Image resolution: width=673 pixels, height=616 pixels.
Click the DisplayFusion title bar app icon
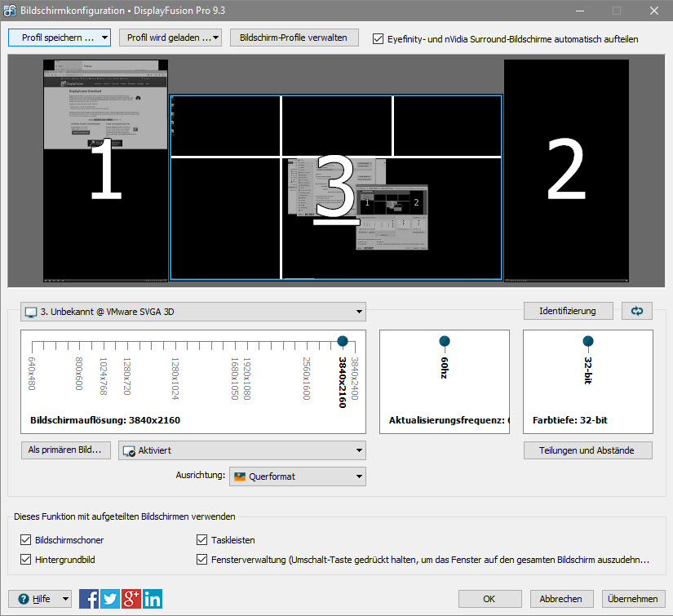(9, 11)
